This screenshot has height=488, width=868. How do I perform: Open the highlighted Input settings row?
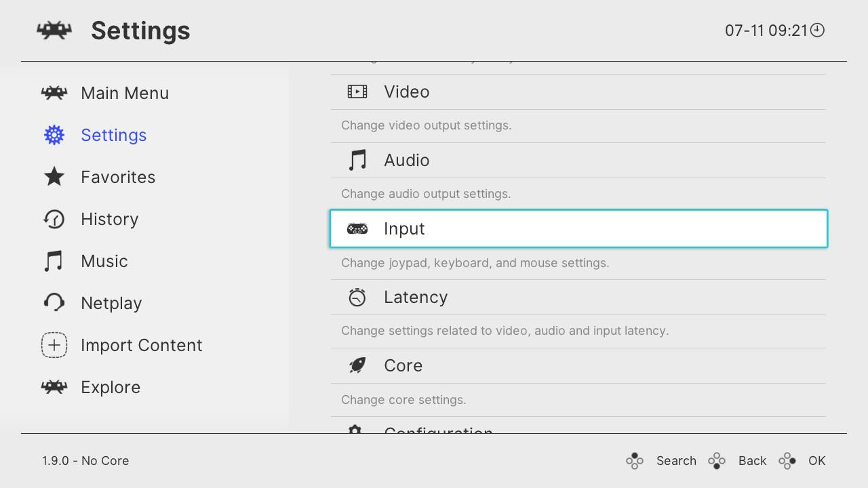(x=578, y=228)
